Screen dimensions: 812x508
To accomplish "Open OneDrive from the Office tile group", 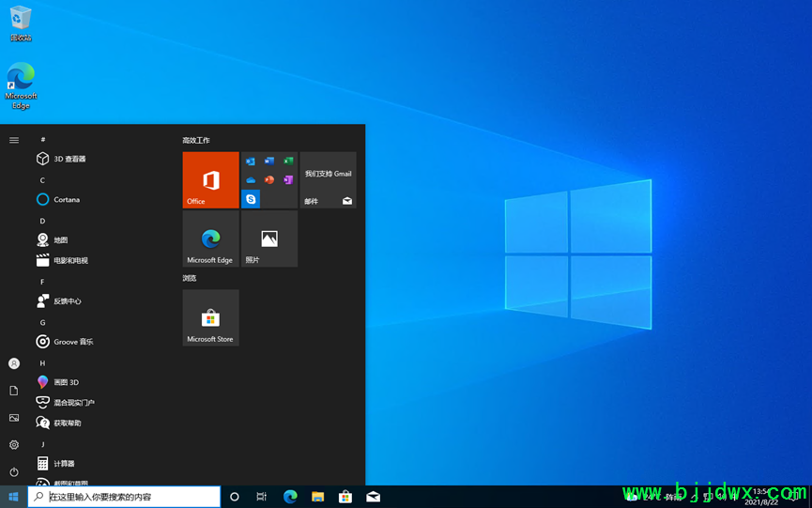I will pos(251,180).
